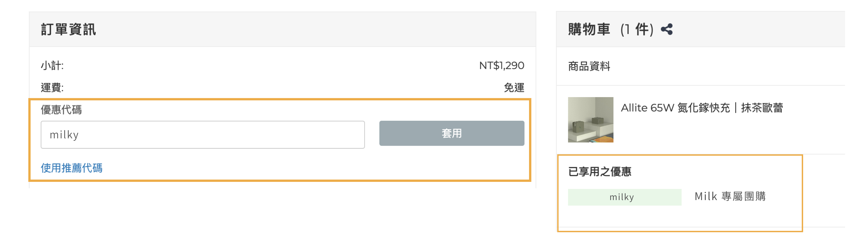
Task: Click the share icon next to 購物車
Action: [666, 29]
